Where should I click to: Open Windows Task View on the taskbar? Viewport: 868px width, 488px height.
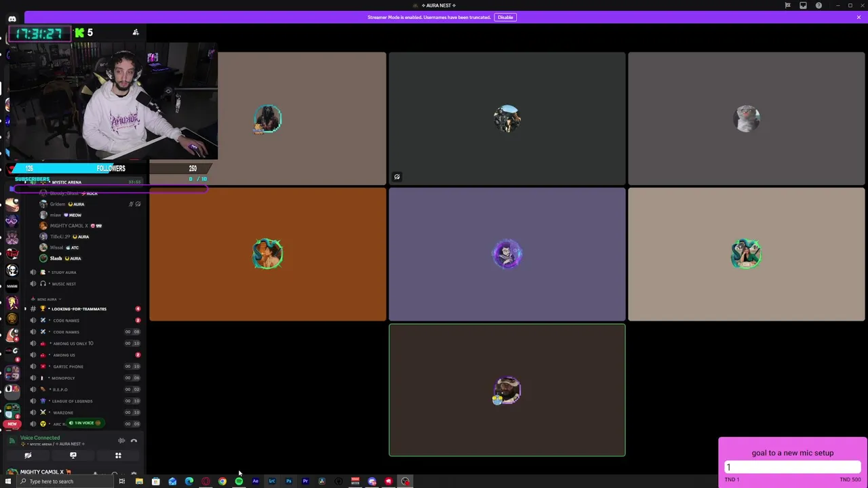tap(121, 481)
